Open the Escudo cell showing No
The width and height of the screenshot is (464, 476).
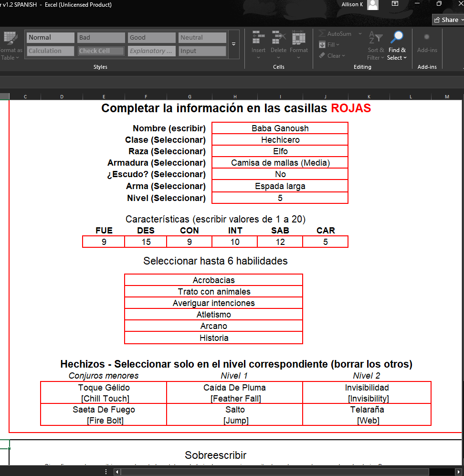click(280, 174)
